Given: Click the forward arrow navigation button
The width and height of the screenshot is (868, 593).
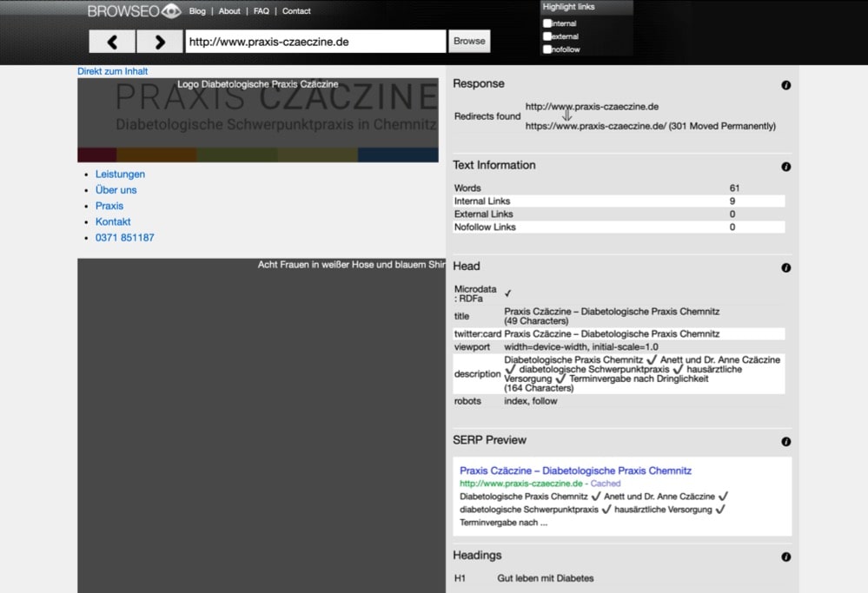Looking at the screenshot, I should coord(159,42).
